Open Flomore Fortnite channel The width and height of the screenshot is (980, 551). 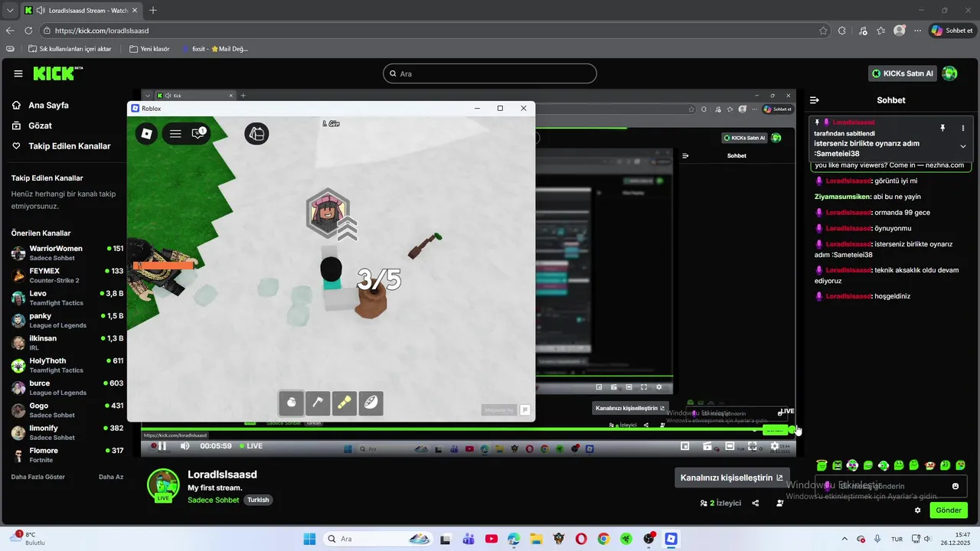click(x=67, y=455)
